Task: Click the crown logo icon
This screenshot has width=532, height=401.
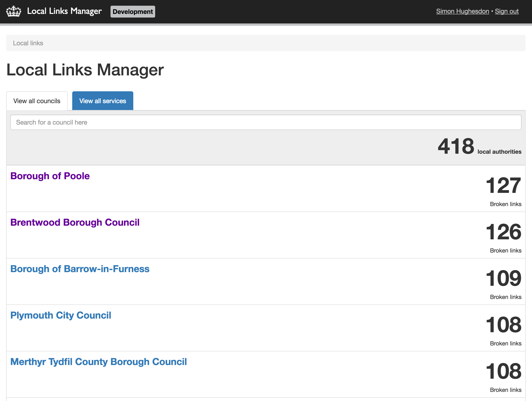Action: pyautogui.click(x=13, y=11)
